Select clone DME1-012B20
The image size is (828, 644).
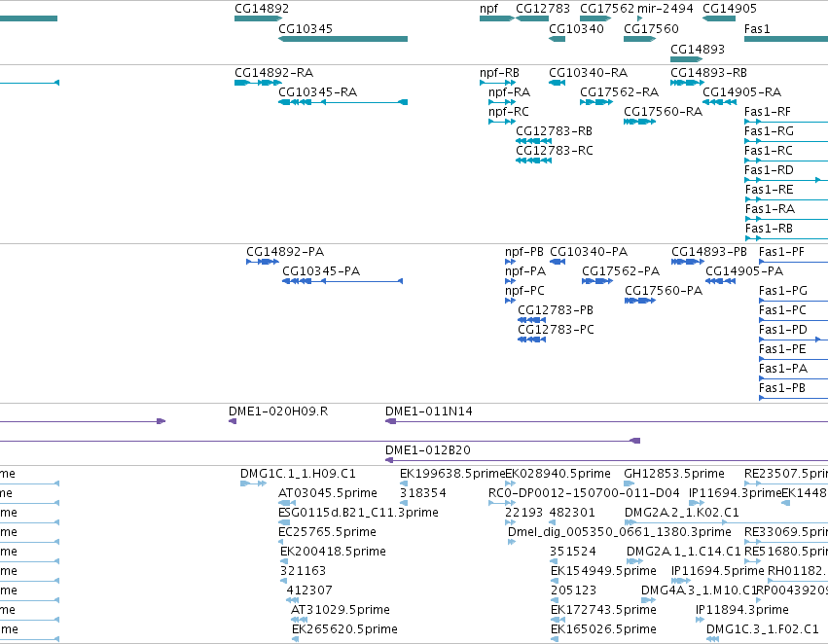428,450
